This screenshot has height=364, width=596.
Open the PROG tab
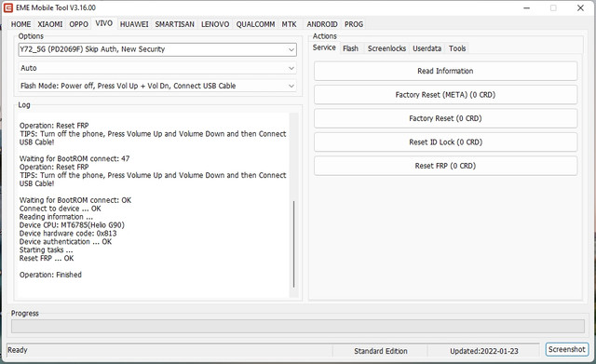tap(354, 24)
